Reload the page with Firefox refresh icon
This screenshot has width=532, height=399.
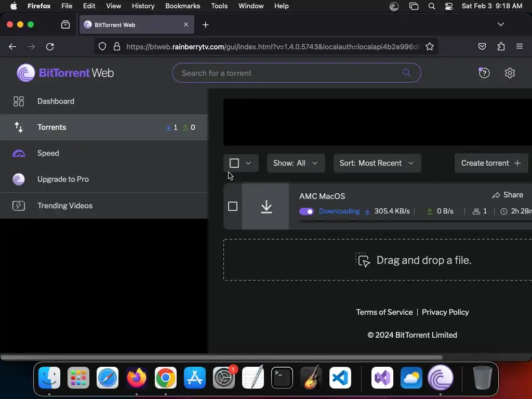tap(50, 46)
